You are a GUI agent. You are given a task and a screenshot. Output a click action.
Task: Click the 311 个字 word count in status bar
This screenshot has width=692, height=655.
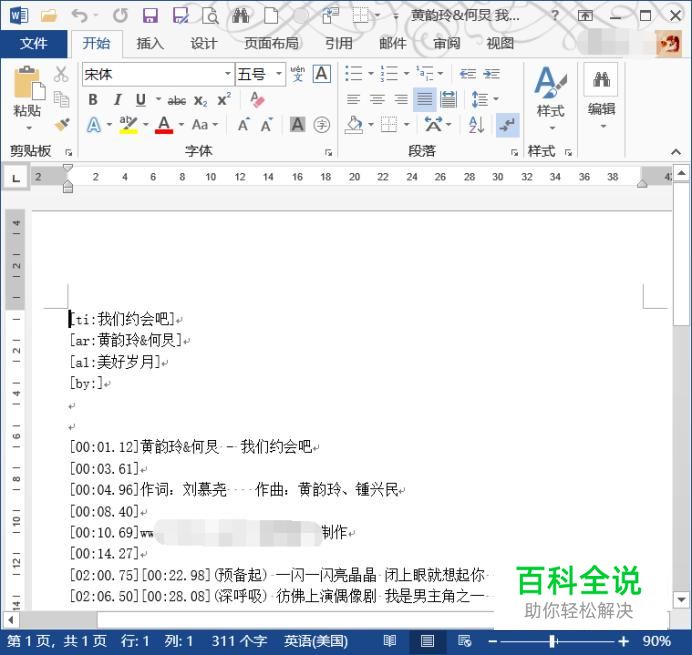tap(239, 641)
